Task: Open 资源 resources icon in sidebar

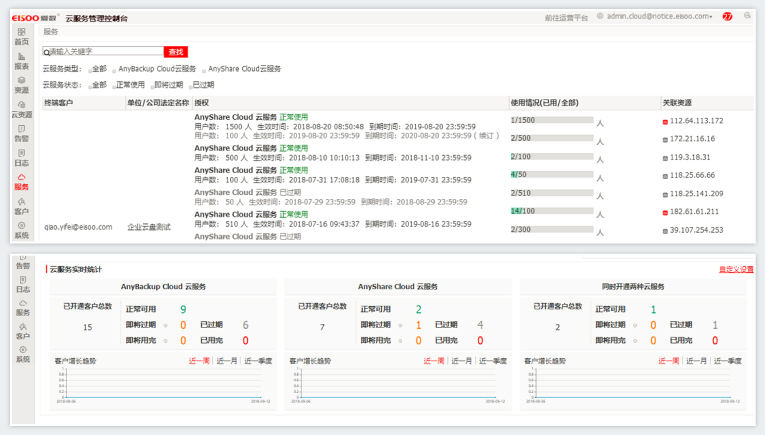Action: tap(21, 84)
